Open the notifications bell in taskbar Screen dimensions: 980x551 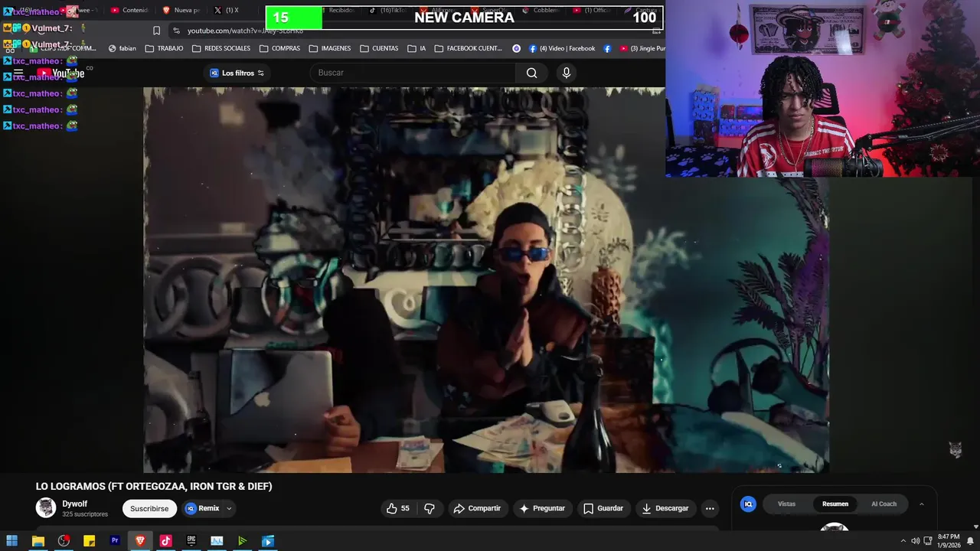click(x=970, y=541)
